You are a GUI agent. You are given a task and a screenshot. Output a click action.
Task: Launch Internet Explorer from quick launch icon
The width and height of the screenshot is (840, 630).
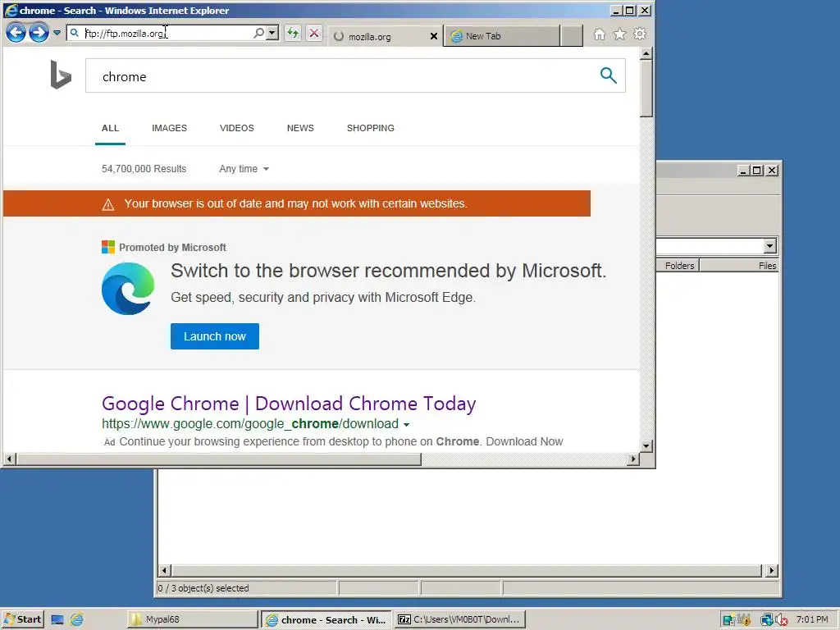[x=76, y=620]
